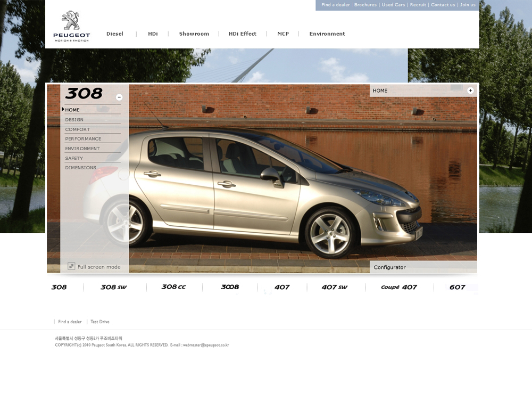
Task: Choose the 607 model logo
Action: point(457,288)
